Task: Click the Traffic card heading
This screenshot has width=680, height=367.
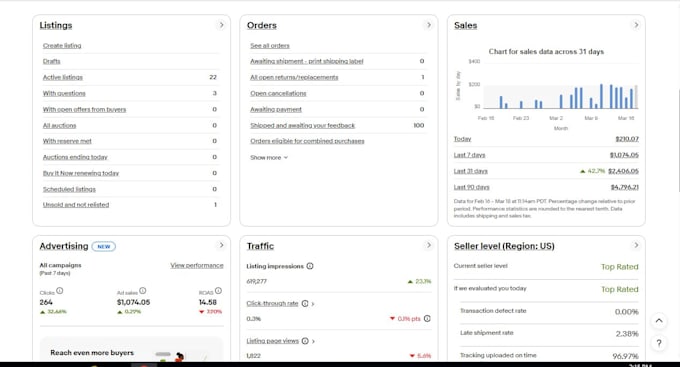Action: [x=260, y=246]
